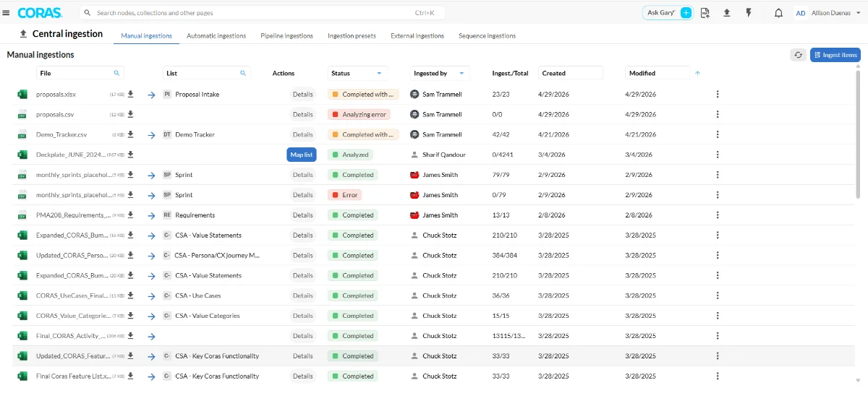Open the Ingested by filter dropdown
Screen dimensions: 868x393
tap(461, 73)
